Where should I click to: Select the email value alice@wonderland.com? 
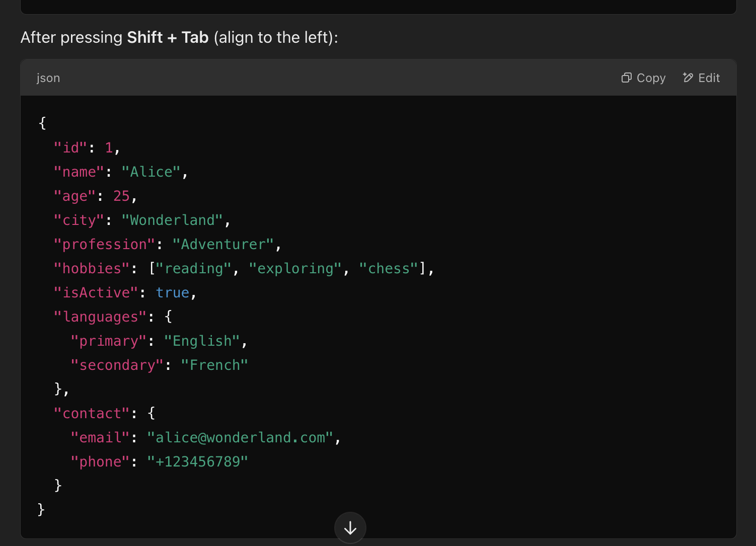240,437
